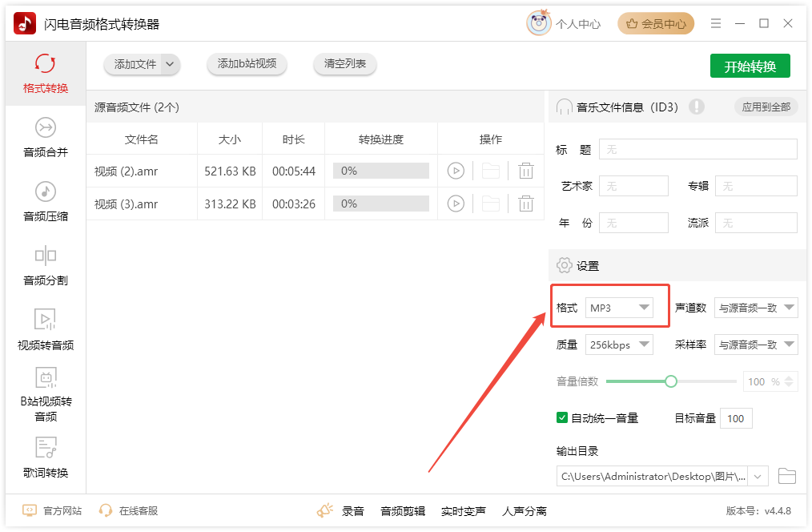Click the 艺术家 input field

point(634,185)
